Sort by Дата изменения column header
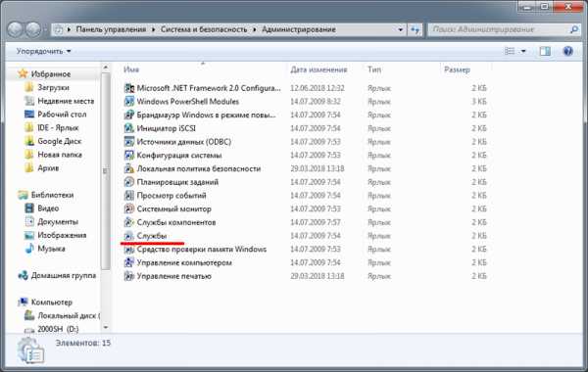 coord(318,70)
